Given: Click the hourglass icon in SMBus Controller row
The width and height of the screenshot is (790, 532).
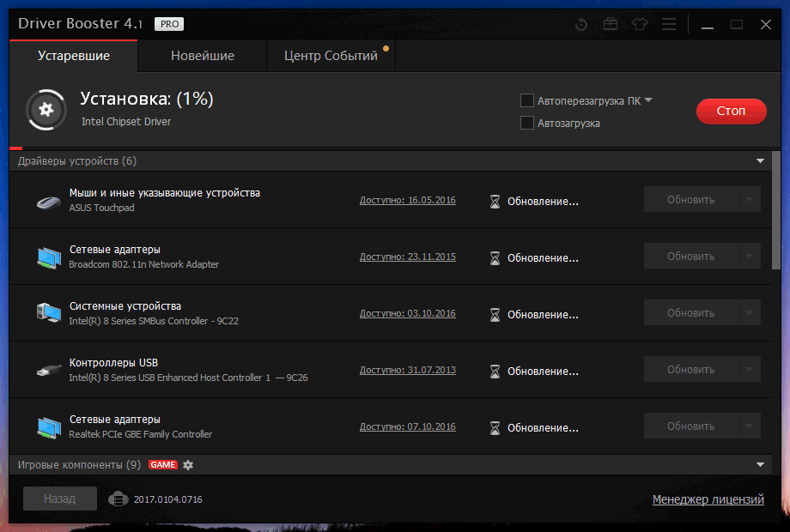Looking at the screenshot, I should 495,315.
